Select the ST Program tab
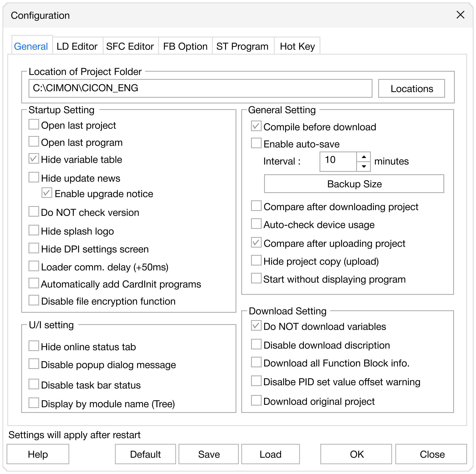This screenshot has width=476, height=474. click(242, 46)
